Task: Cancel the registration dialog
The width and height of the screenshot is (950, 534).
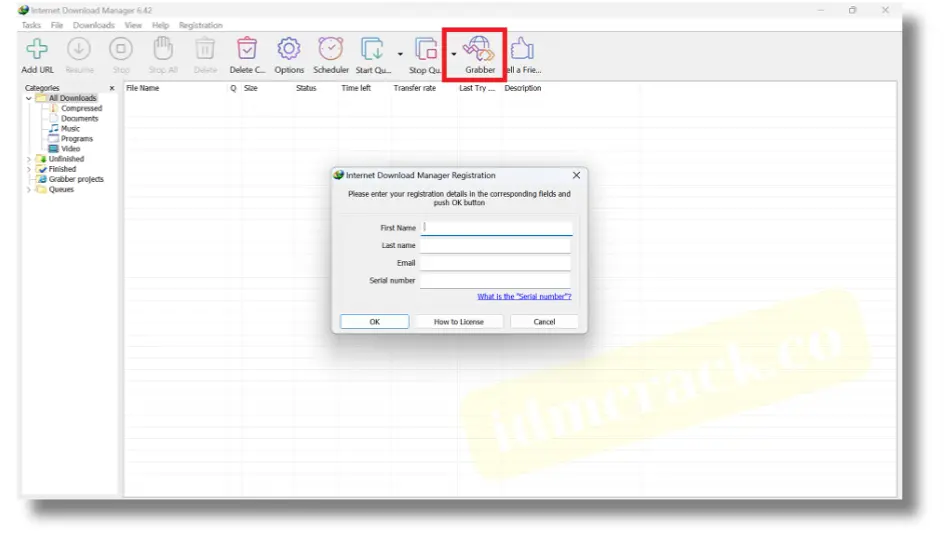Action: click(544, 322)
